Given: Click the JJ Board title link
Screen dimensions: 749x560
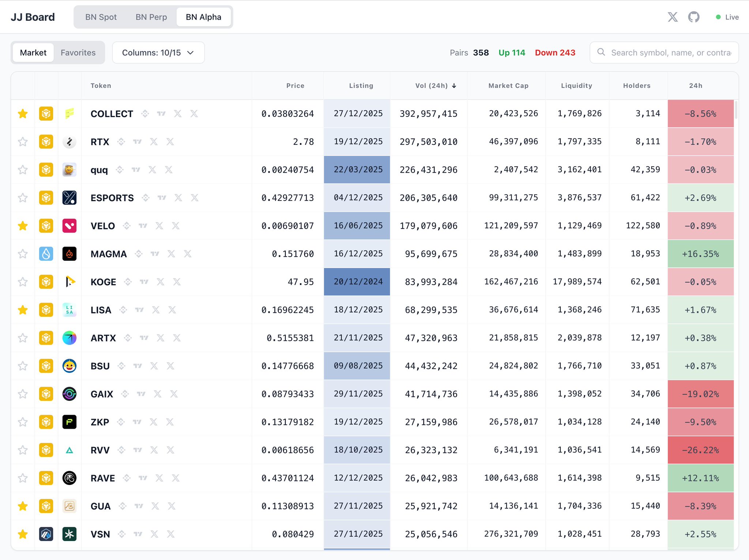Looking at the screenshot, I should pyautogui.click(x=33, y=17).
